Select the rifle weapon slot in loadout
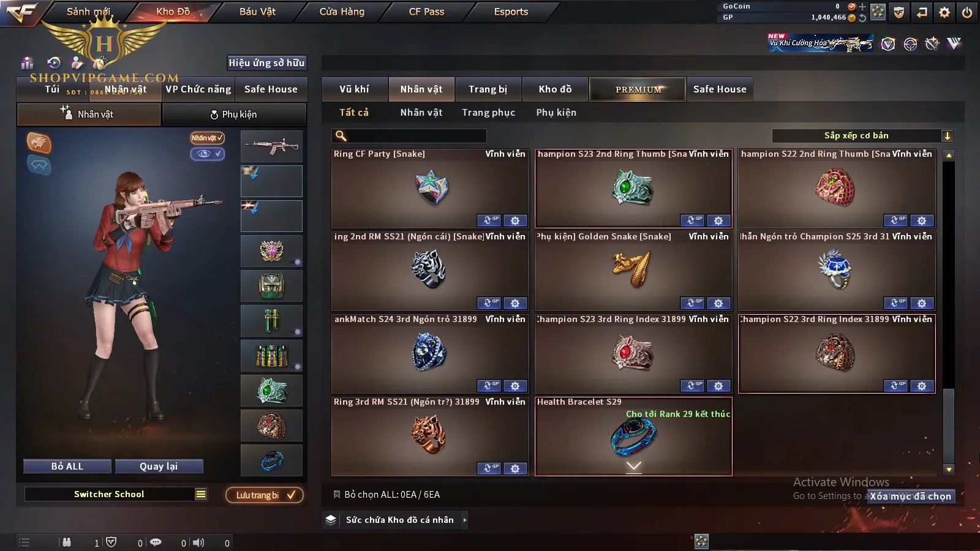The height and width of the screenshot is (551, 980). [271, 146]
